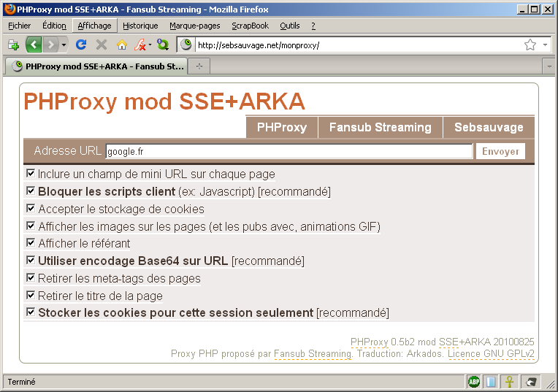This screenshot has height=392, width=558.
Task: Click the Back navigation arrow
Action: coord(34,45)
